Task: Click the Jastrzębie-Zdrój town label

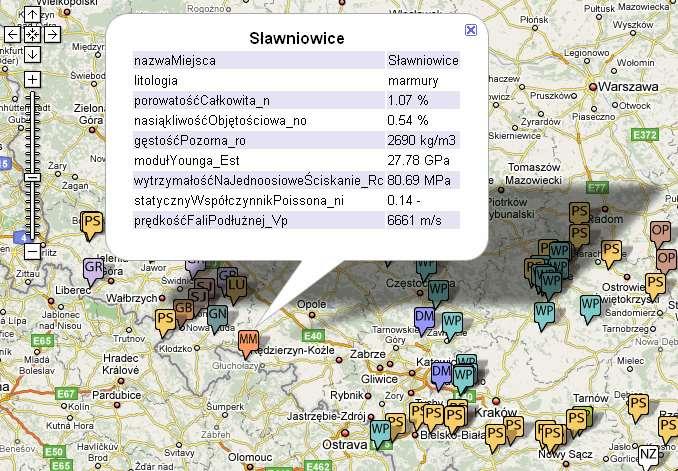Action: pos(326,417)
